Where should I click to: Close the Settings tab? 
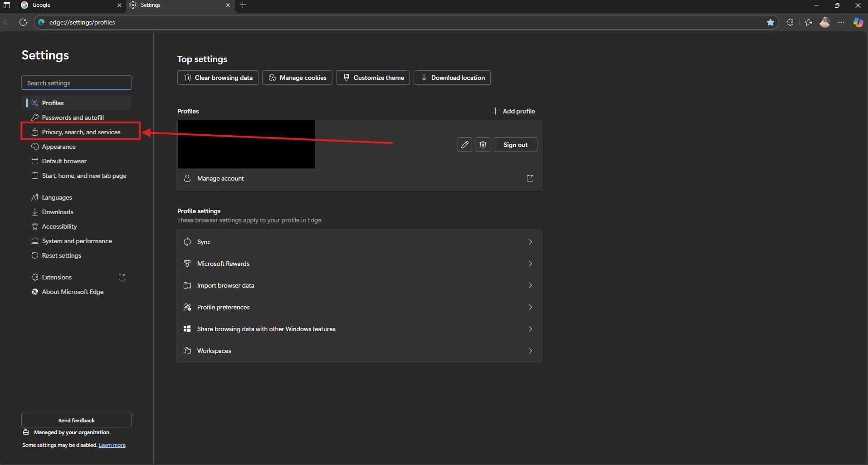(228, 5)
